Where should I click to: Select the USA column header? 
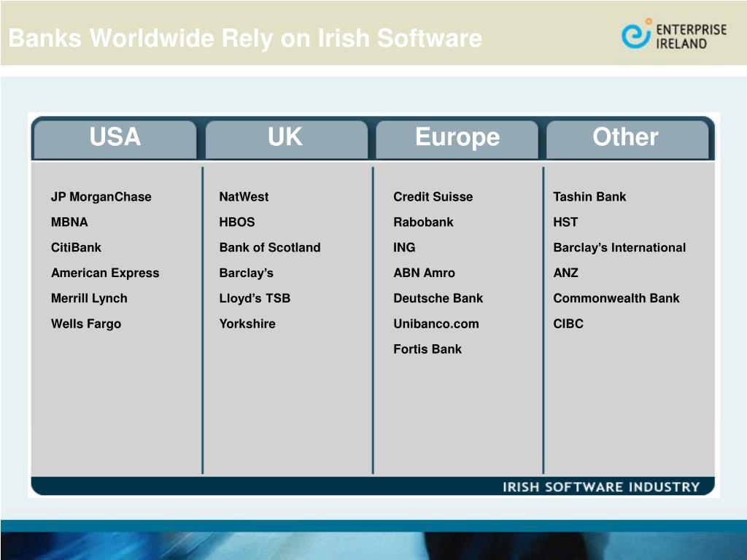[115, 139]
